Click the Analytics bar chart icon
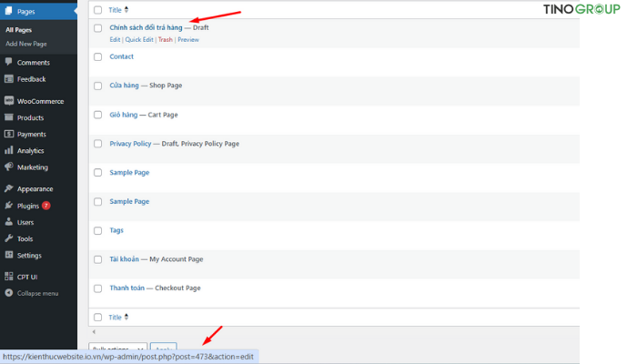 point(8,150)
